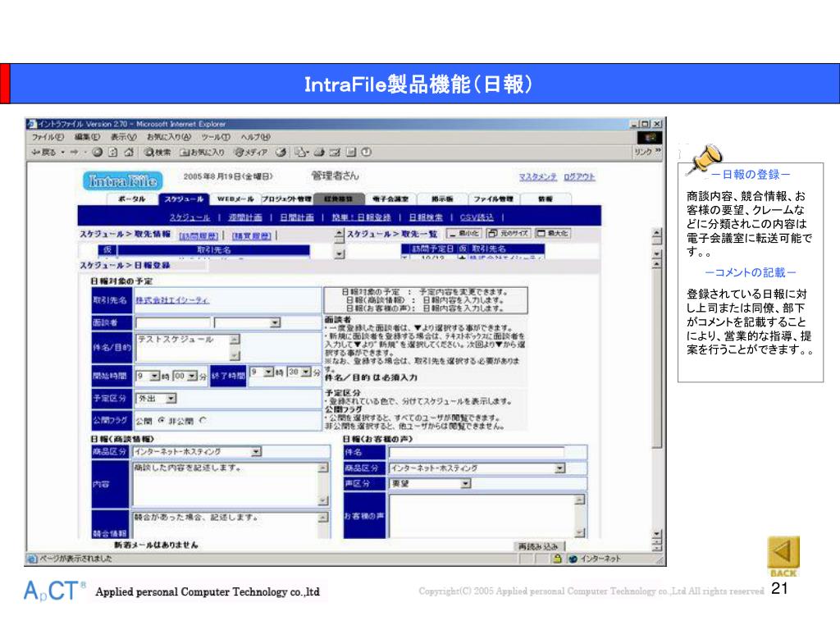Click the IE home icon
Screen dimensions: 840x630
coord(129,152)
